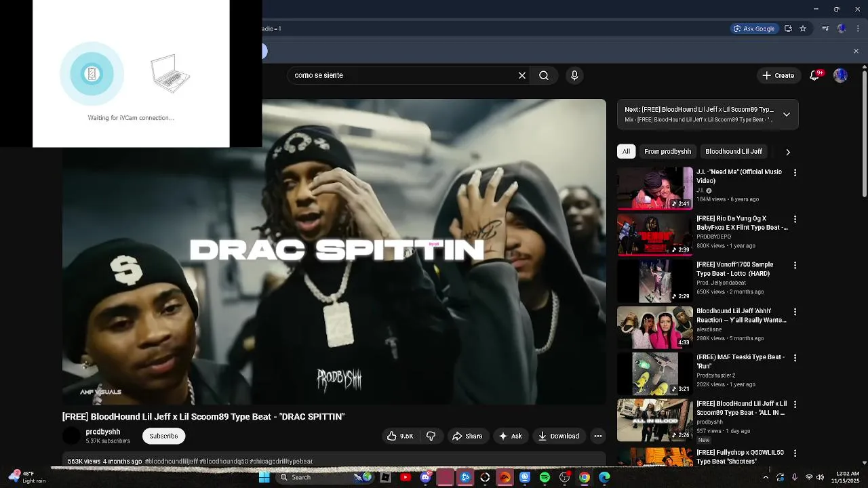This screenshot has height=488, width=868.
Task: Clear the YouTube search box text
Action: pos(522,75)
